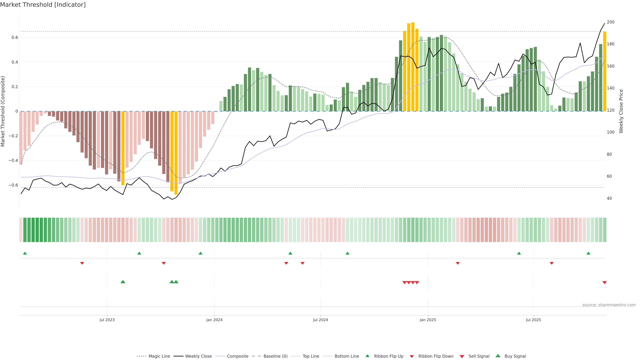Screen dimensions: 644x362
Task: Toggle Top Line legend entry
Action: coord(311,356)
